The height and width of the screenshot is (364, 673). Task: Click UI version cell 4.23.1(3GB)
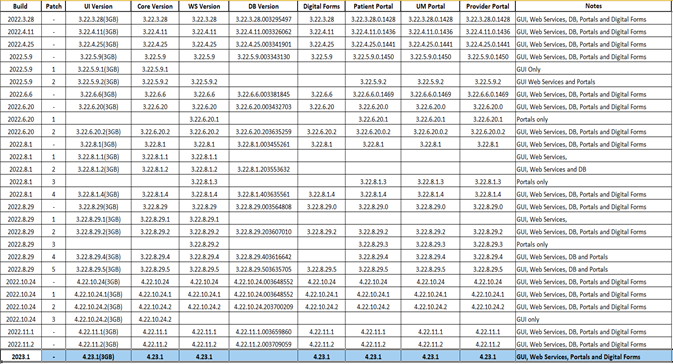tap(98, 356)
